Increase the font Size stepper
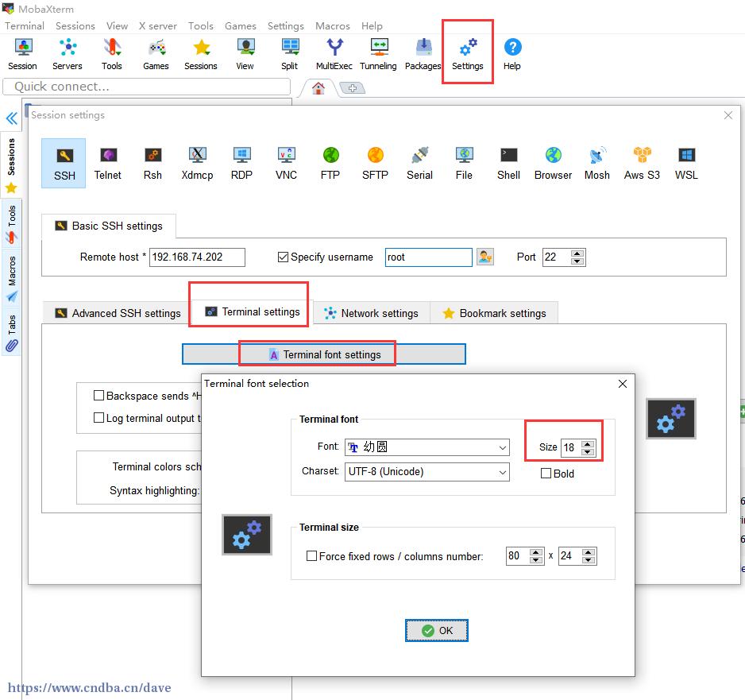Image resolution: width=745 pixels, height=700 pixels. [x=588, y=444]
